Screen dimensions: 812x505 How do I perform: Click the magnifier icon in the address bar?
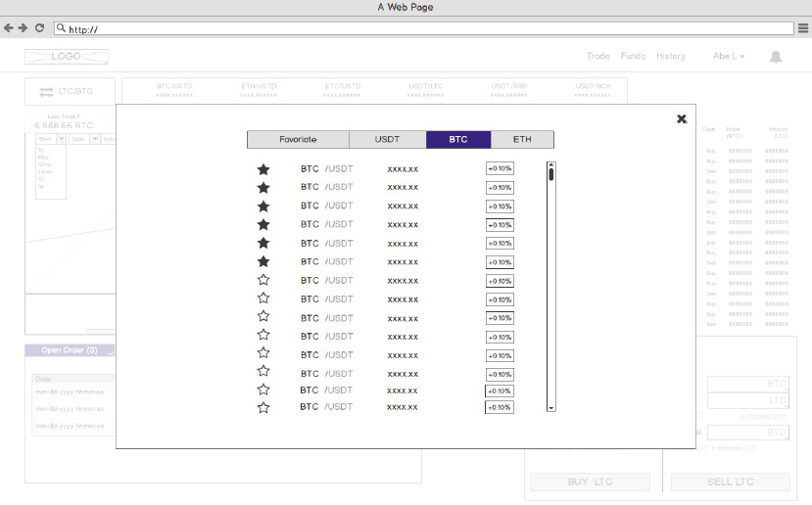tap(61, 28)
